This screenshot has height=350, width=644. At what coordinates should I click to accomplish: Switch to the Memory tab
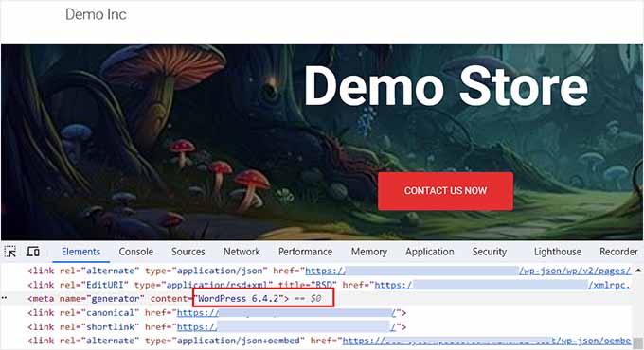coord(369,252)
